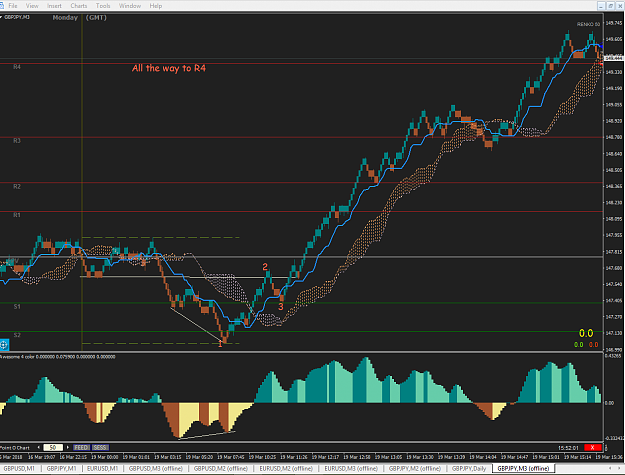Viewport: 625px width, 475px height.
Task: Click the 19 Mar 07:45 time axis label
Action: tap(231, 457)
